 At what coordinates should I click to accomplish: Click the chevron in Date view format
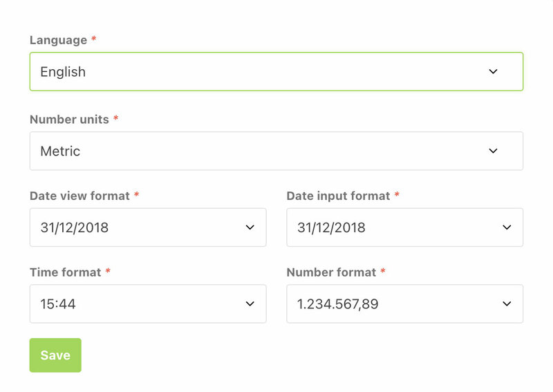[250, 227]
